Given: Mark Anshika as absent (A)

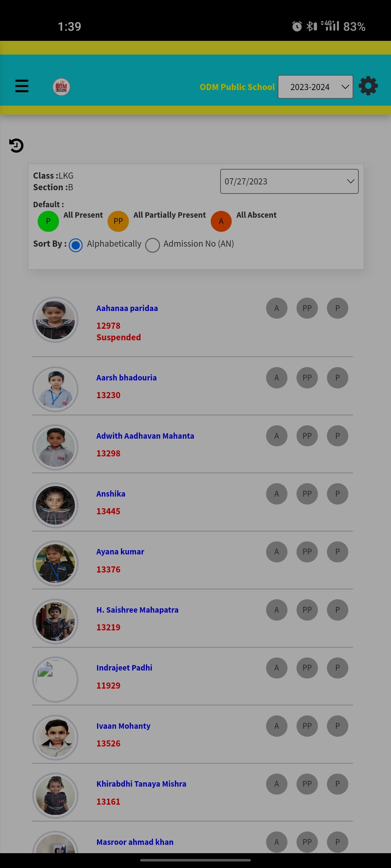Looking at the screenshot, I should tap(277, 494).
